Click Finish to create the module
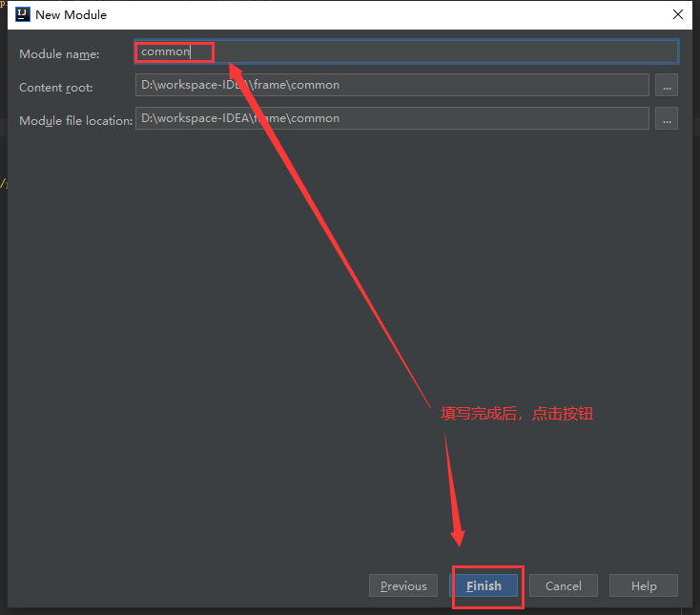 [x=484, y=585]
